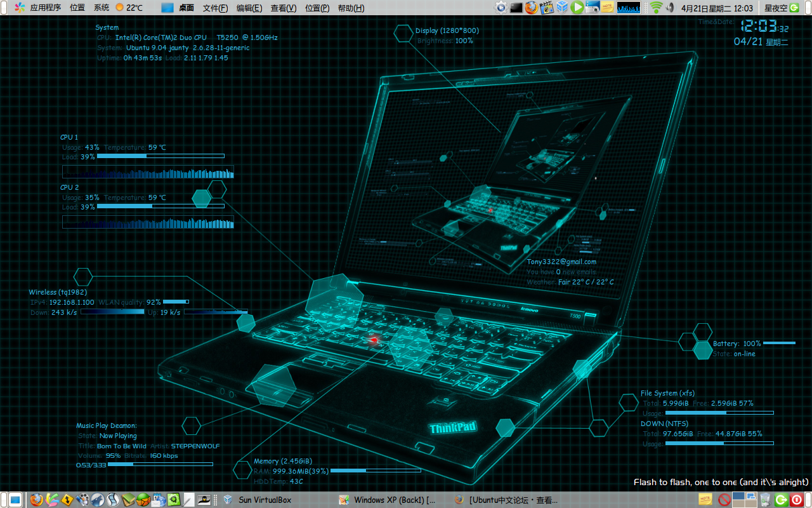Click the music playback progress bar 0:53/3:33

[160, 464]
